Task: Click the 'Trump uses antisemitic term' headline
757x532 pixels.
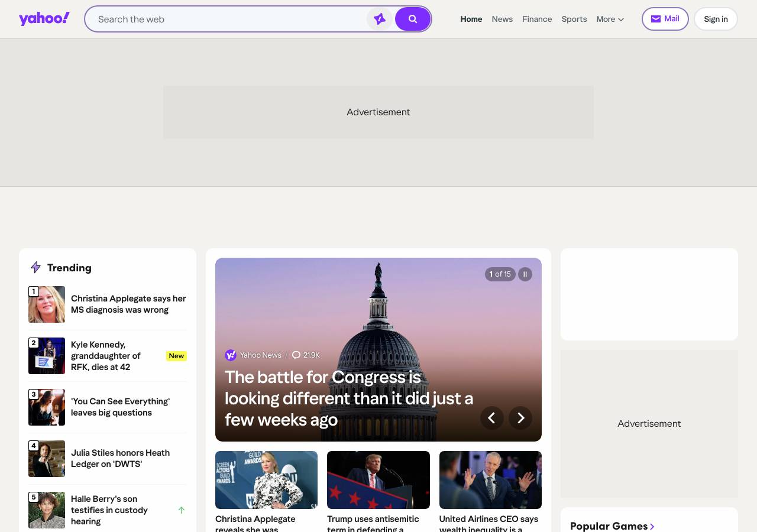Action: pyautogui.click(x=373, y=523)
